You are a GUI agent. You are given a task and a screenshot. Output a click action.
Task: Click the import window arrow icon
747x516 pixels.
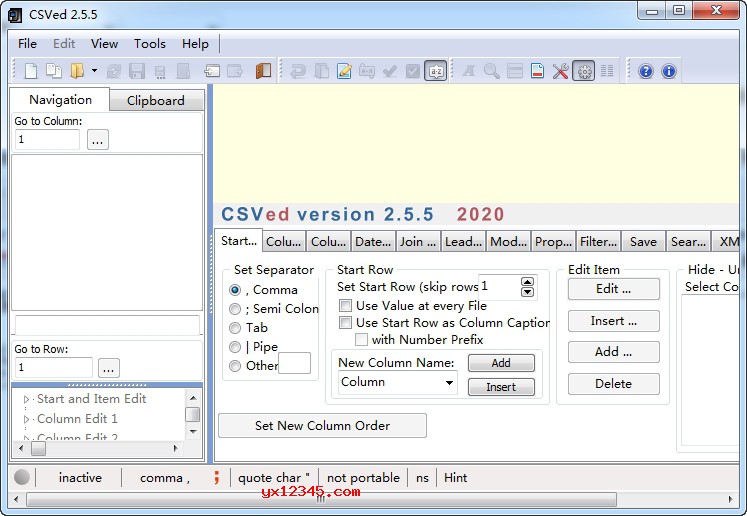click(212, 71)
